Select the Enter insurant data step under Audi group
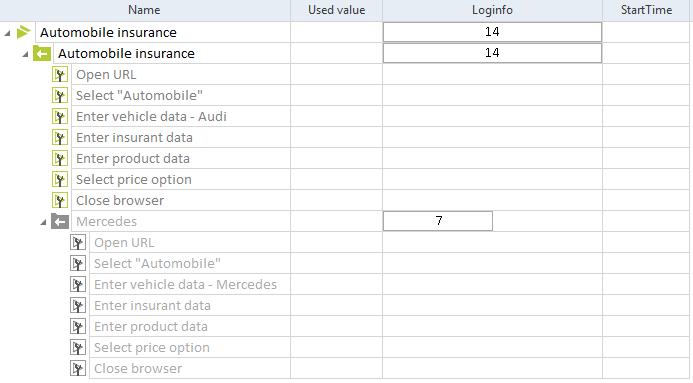693x383 pixels. pyautogui.click(x=134, y=138)
